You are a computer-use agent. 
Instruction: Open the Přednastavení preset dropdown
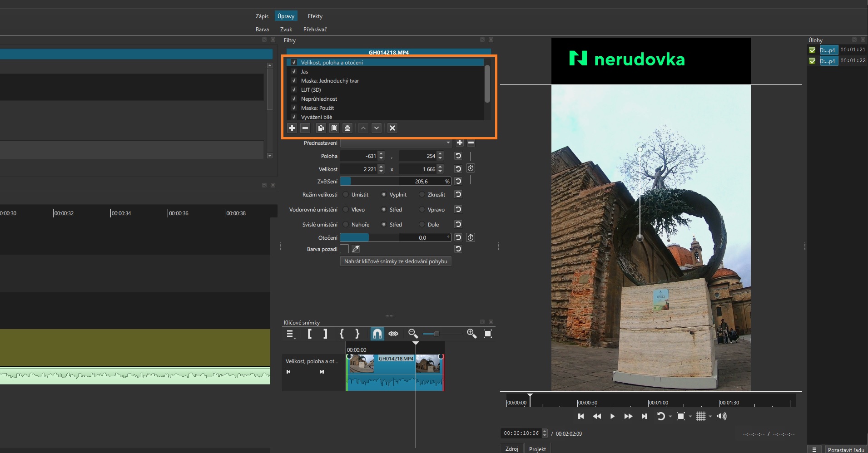click(x=396, y=143)
